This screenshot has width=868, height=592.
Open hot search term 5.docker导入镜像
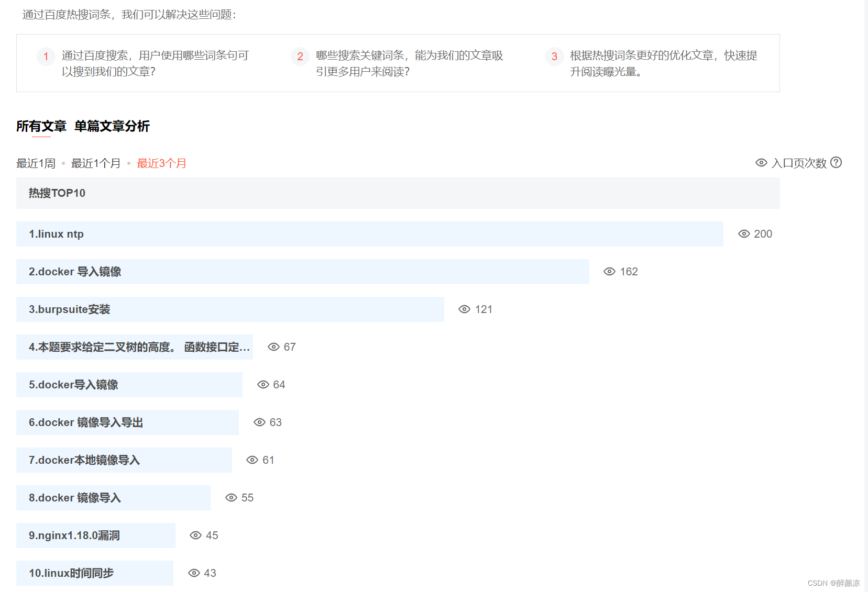pyautogui.click(x=129, y=385)
